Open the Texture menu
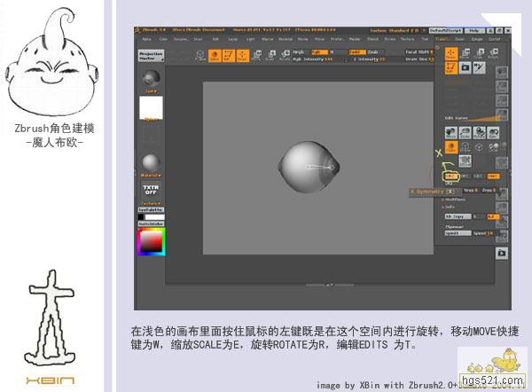The image size is (532, 392). pyautogui.click(x=408, y=39)
